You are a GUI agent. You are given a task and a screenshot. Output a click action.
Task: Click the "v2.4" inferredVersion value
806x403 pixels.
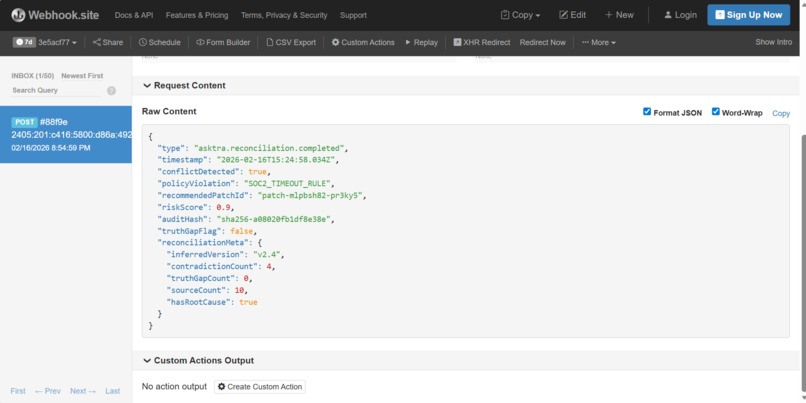click(266, 254)
